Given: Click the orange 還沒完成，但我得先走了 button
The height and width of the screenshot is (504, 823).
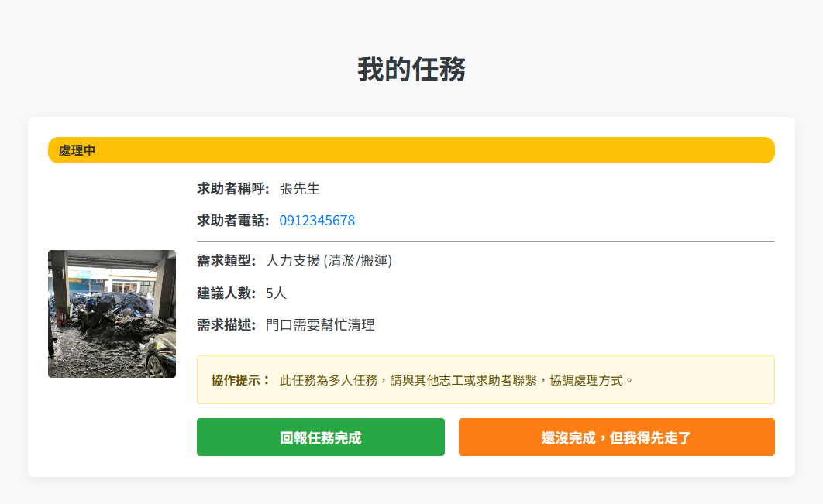Looking at the screenshot, I should point(616,437).
